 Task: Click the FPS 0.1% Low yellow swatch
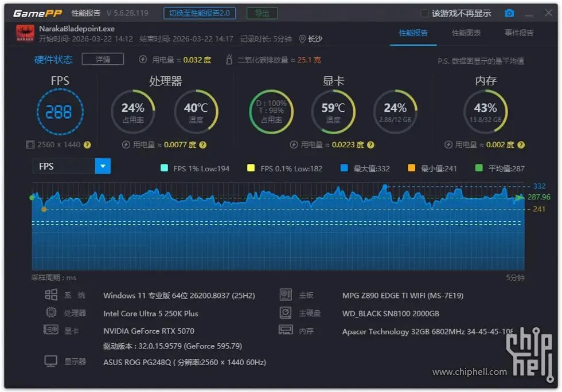(251, 168)
